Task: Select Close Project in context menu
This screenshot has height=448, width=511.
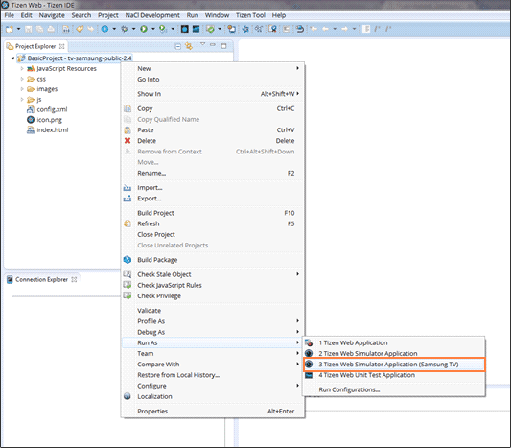Action: pyautogui.click(x=213, y=234)
